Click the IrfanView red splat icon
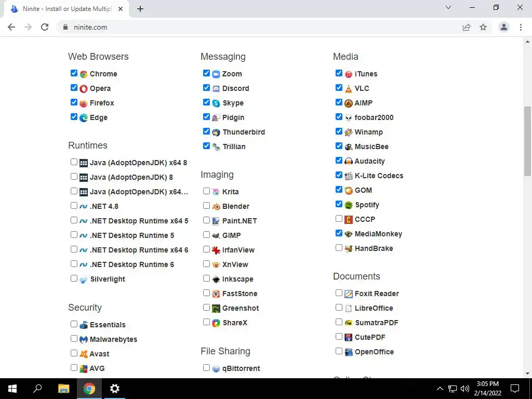 (216, 250)
